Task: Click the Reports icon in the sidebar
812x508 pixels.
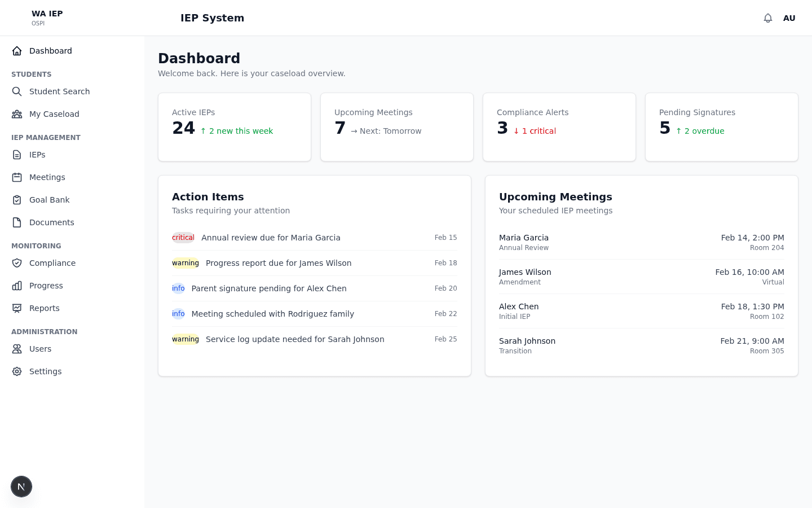Action: coord(17,308)
